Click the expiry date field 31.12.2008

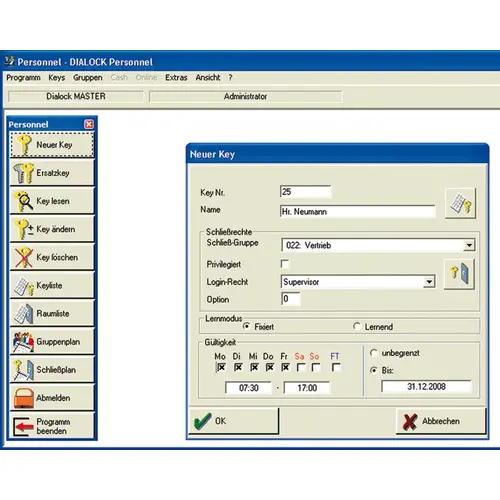click(426, 387)
